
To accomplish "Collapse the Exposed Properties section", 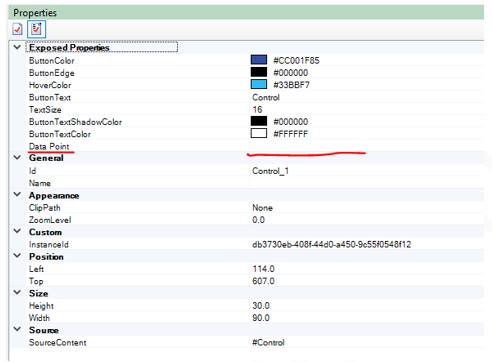I will click(17, 47).
